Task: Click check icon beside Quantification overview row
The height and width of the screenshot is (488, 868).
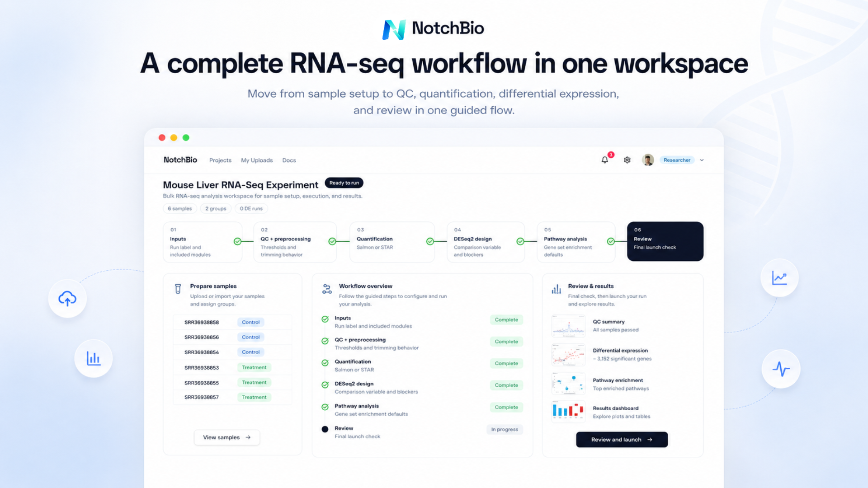Action: coord(325,363)
